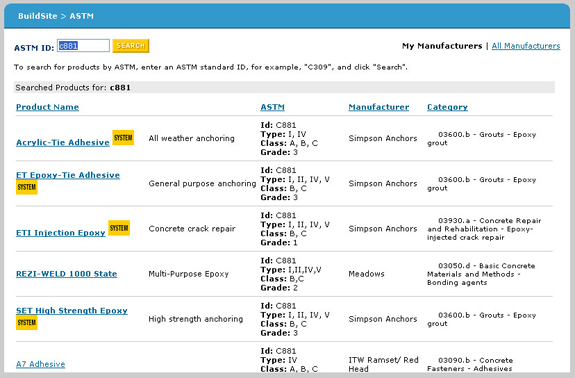The height and width of the screenshot is (378, 575).
Task: Click Simpson Anchors in Acrylic-Tie Adhesive row
Action: pyautogui.click(x=383, y=138)
